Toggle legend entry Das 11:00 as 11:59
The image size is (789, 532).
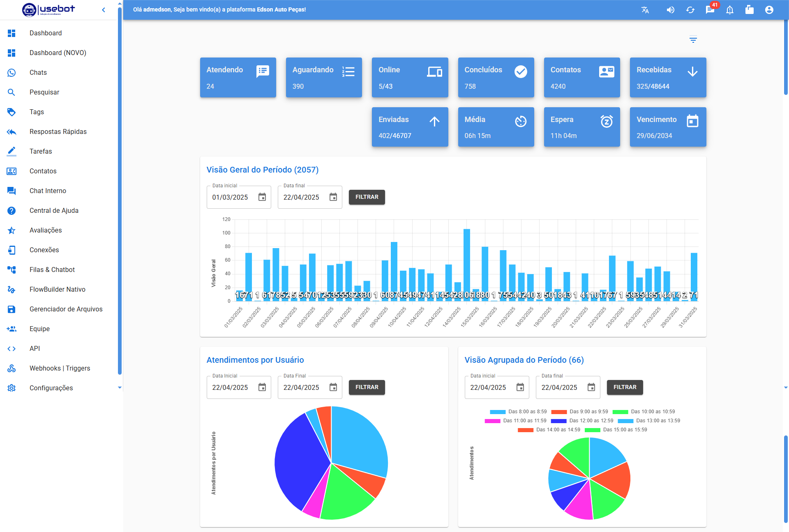pos(524,421)
